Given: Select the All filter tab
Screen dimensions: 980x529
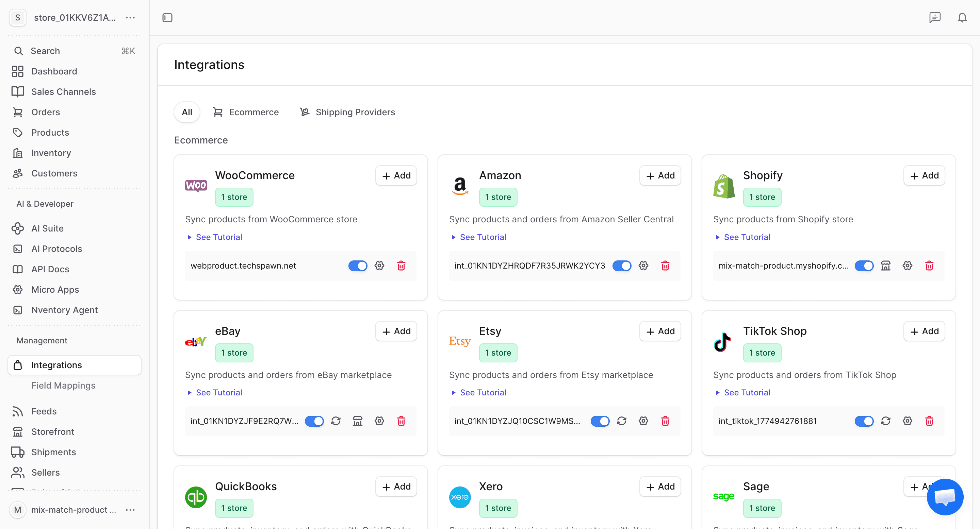Looking at the screenshot, I should click(x=187, y=112).
